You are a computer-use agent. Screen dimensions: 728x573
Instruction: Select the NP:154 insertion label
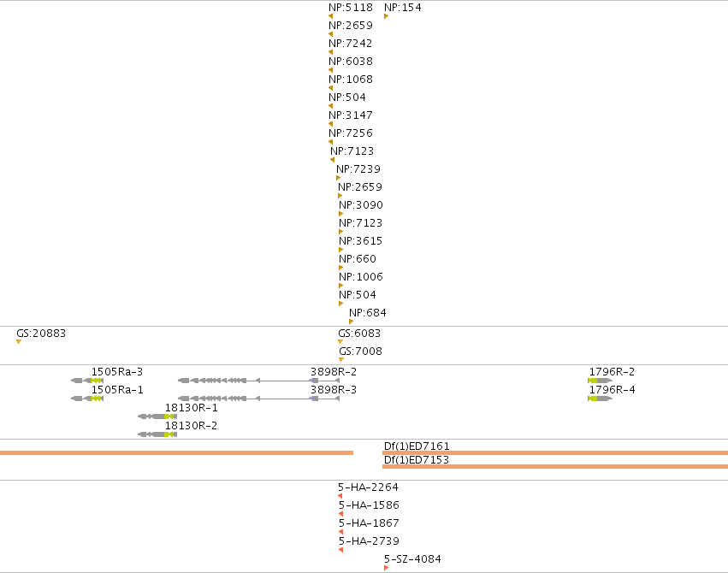pyautogui.click(x=403, y=8)
